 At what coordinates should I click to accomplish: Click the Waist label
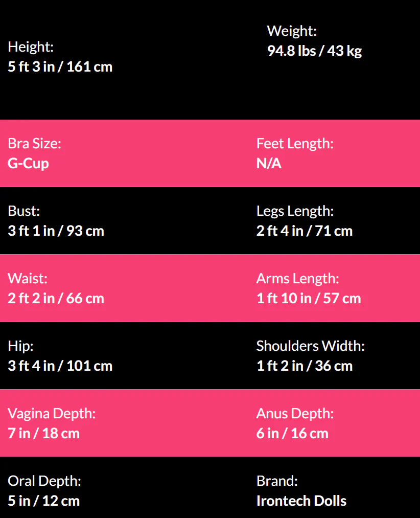coord(28,279)
